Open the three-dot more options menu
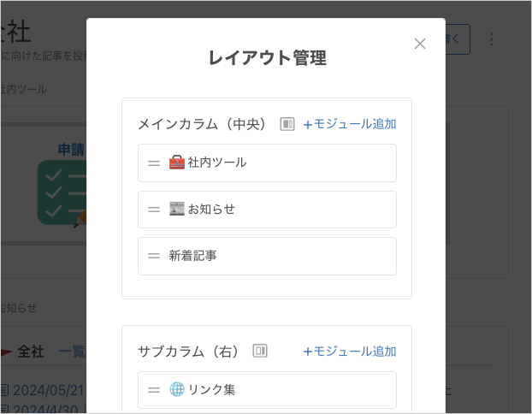This screenshot has height=414, width=532. (x=492, y=39)
